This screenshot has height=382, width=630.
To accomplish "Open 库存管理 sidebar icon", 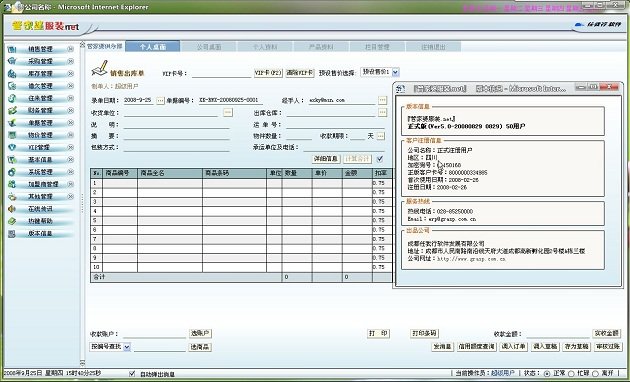I will click(x=12, y=74).
